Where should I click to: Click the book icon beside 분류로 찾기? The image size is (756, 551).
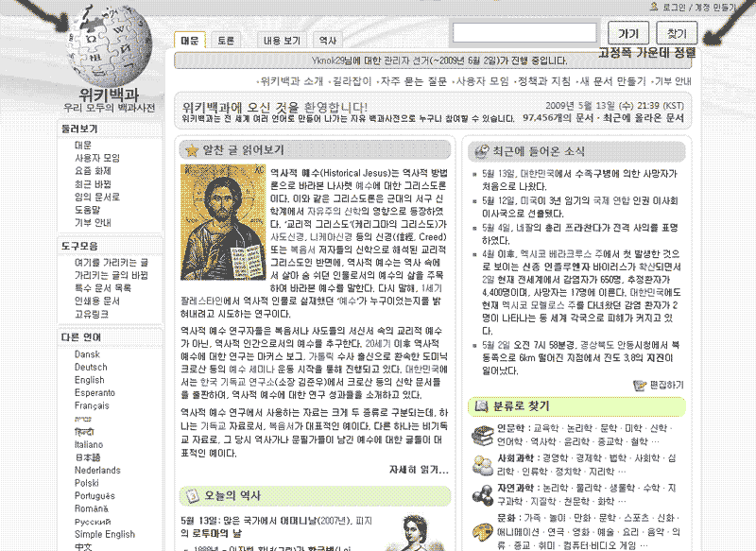(x=482, y=405)
